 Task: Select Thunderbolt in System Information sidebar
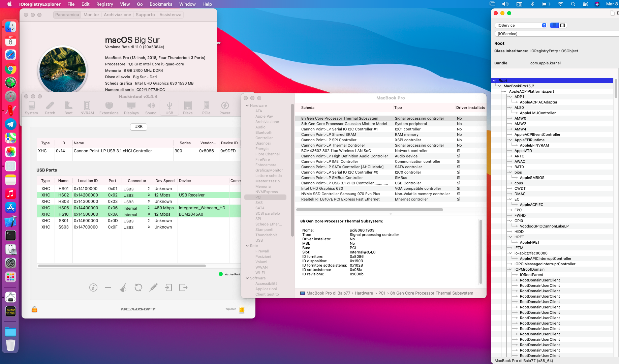[x=266, y=235]
